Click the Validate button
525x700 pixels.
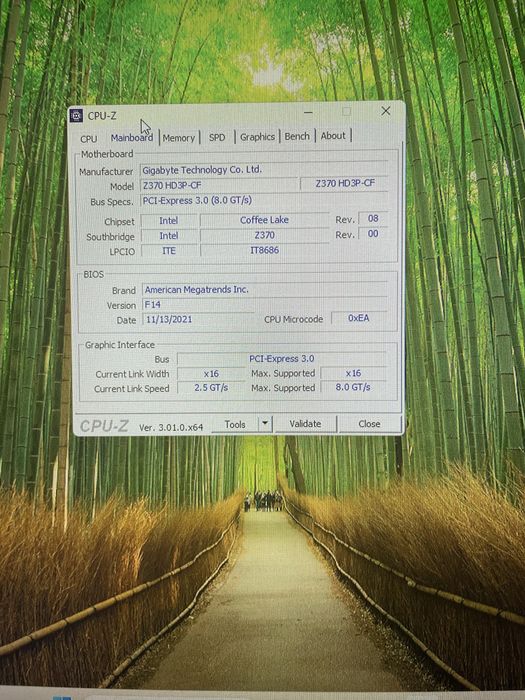305,424
